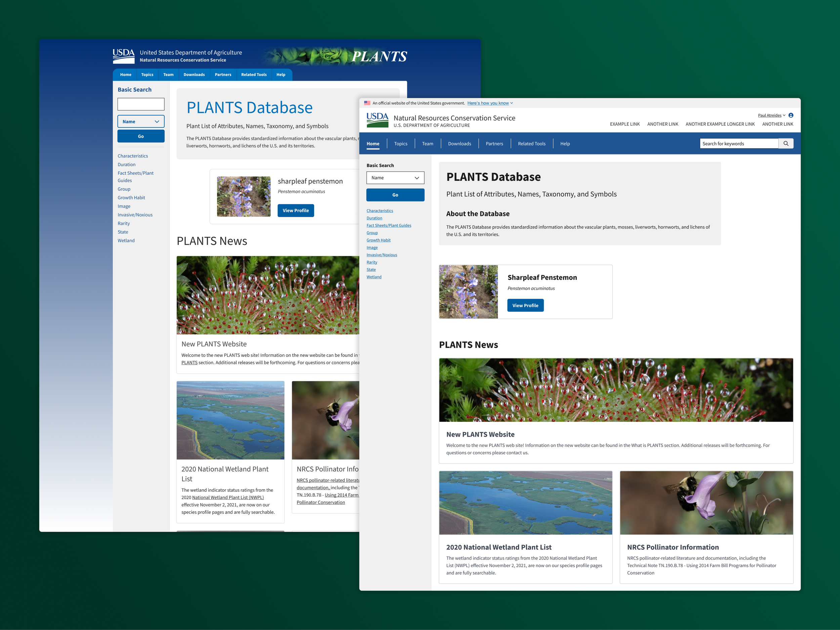This screenshot has width=840, height=630.
Task: Click Go button in back window
Action: (141, 136)
